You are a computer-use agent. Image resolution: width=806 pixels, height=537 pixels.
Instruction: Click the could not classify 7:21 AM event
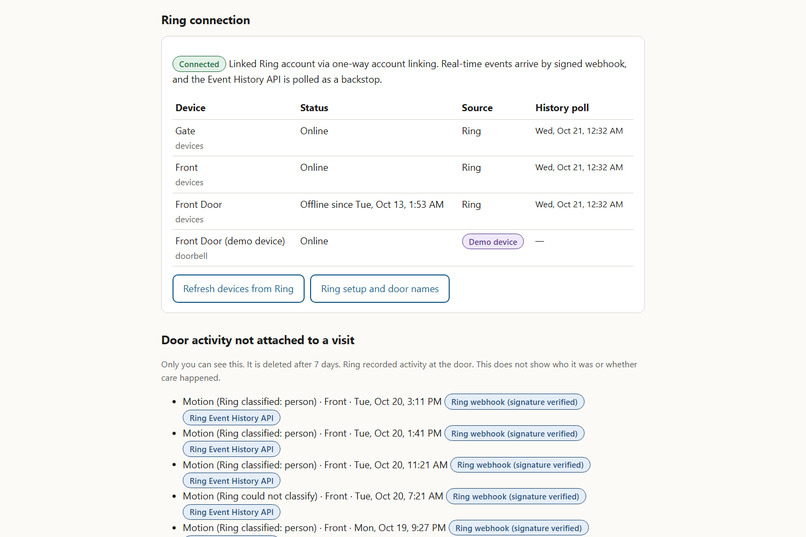(313, 496)
